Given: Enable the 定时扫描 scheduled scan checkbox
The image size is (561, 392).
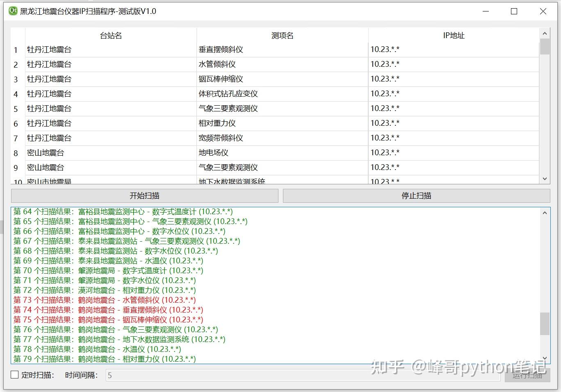Looking at the screenshot, I should point(14,374).
